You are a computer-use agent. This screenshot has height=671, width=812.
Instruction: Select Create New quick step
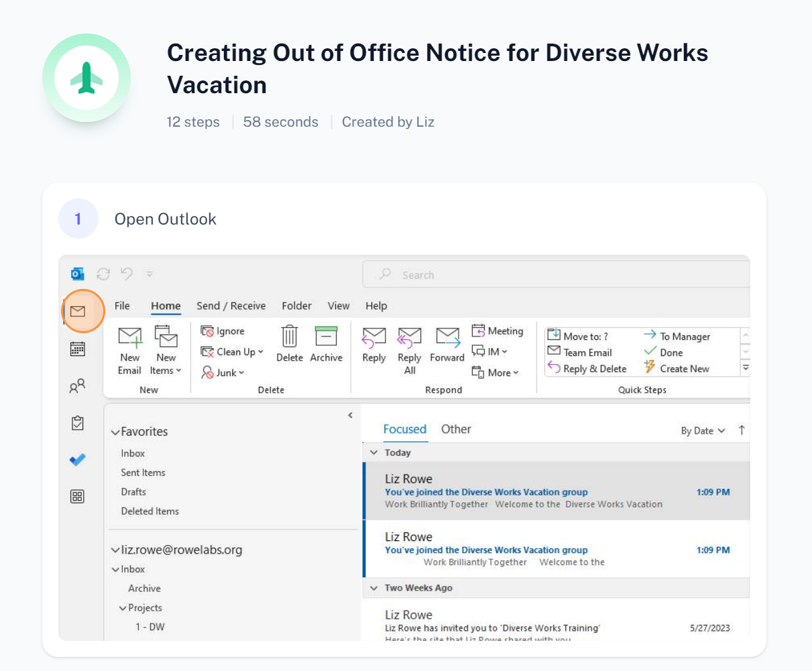(677, 368)
